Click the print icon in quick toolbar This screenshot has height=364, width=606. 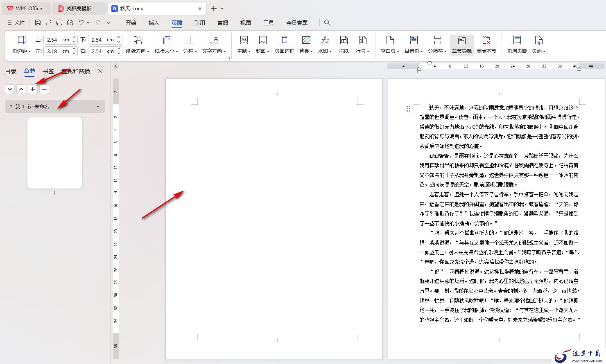59,22
